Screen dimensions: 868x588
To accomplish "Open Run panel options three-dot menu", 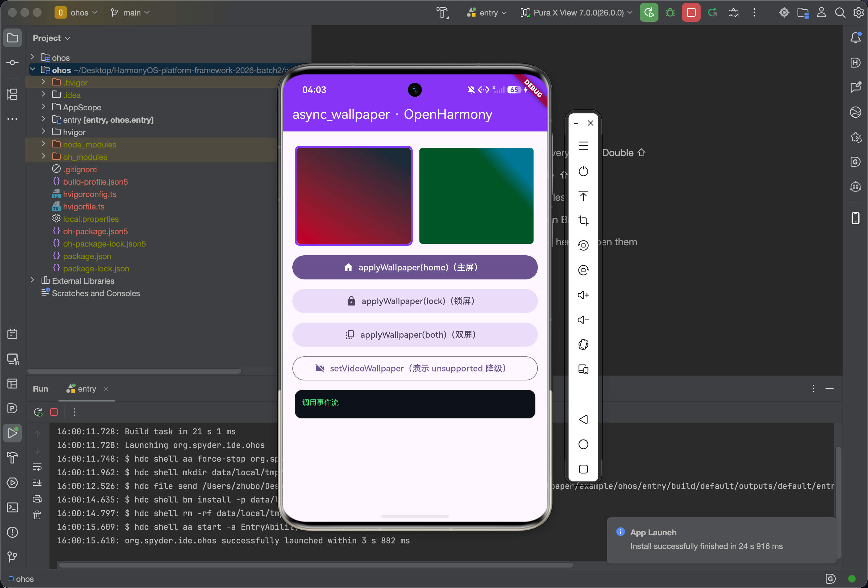I will pos(813,388).
